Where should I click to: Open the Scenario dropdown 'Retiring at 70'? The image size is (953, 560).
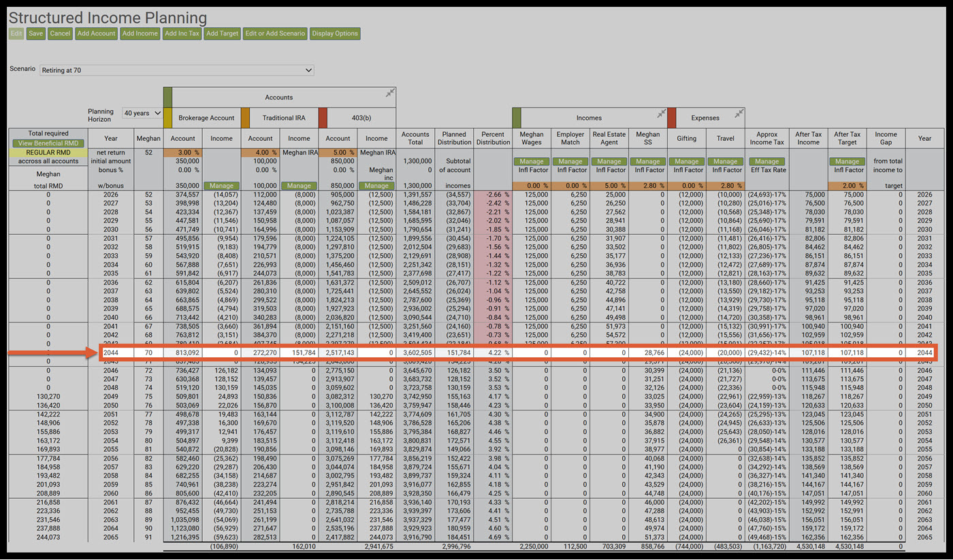(176, 69)
